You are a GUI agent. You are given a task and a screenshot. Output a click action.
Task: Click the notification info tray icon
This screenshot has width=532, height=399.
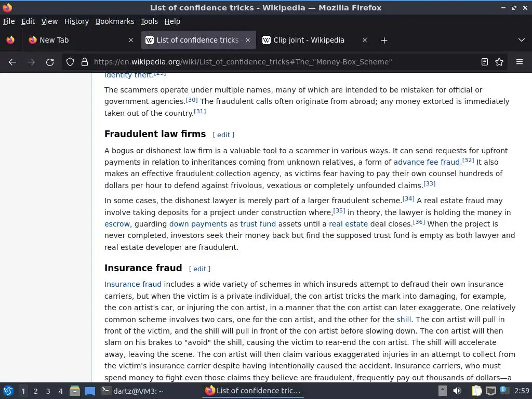[x=504, y=390]
